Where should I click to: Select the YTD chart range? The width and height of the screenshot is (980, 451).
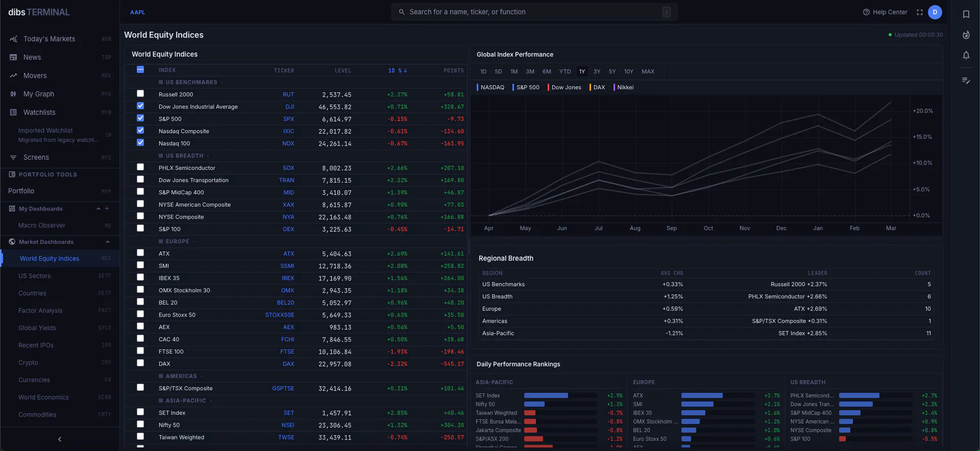tap(565, 71)
